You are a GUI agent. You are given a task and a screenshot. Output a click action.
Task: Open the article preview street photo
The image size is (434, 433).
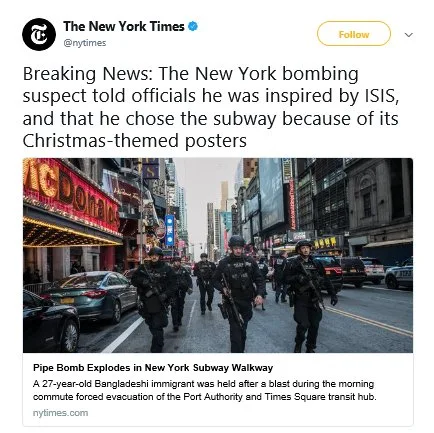[218, 255]
